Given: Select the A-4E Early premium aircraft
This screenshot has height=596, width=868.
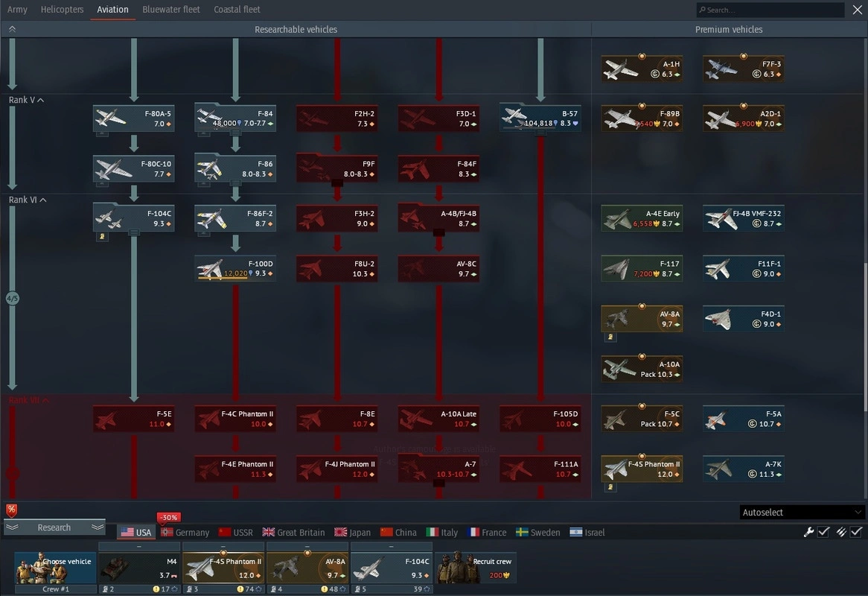Looking at the screenshot, I should pyautogui.click(x=642, y=218).
